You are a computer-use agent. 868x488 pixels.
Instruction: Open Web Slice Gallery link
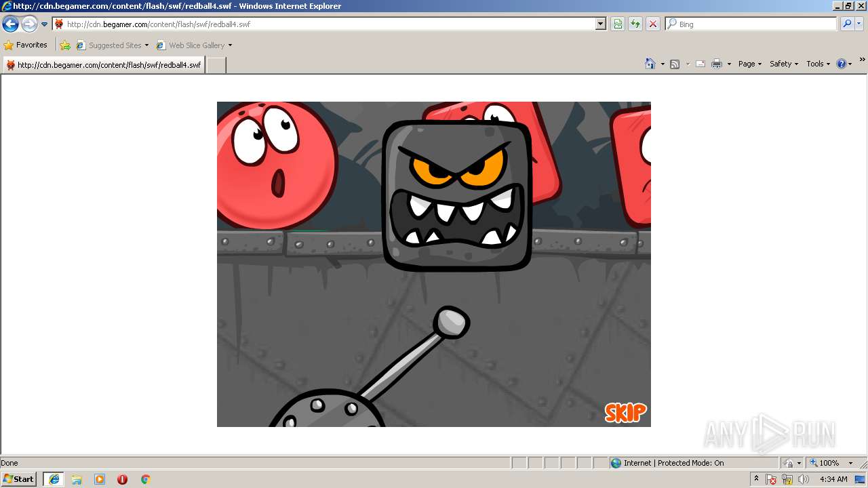[191, 45]
